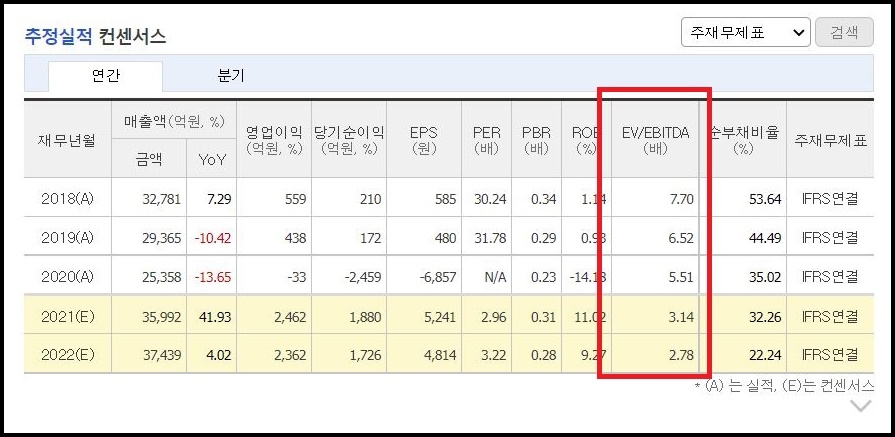Switch to the 연간 tab
The height and width of the screenshot is (437, 895).
106,76
